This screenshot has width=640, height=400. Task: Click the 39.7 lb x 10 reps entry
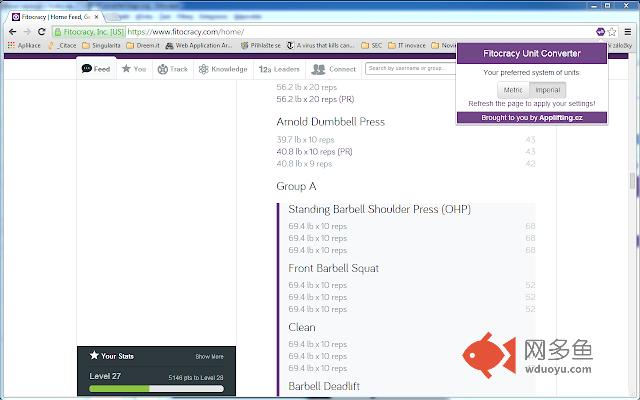click(305, 140)
